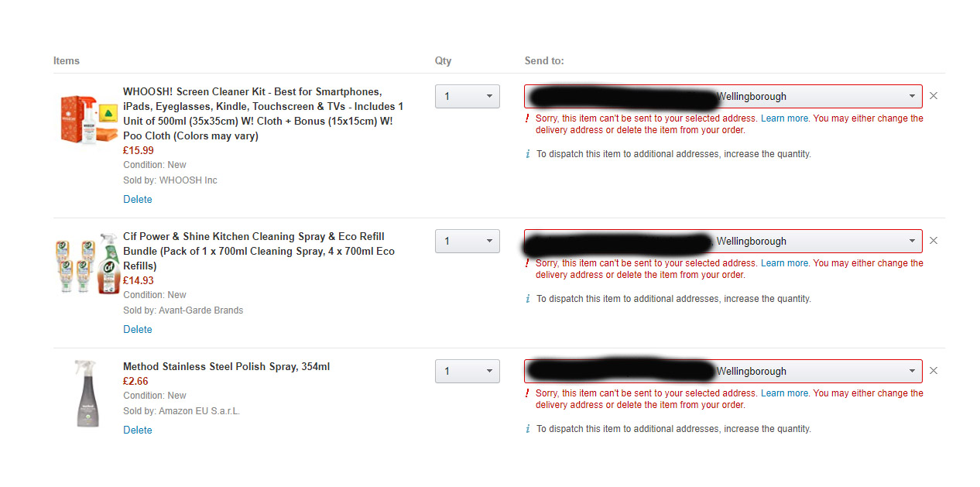Open quantity dropdown for Cif Cleaning Spray
This screenshot has height=487, width=980.
pos(468,241)
